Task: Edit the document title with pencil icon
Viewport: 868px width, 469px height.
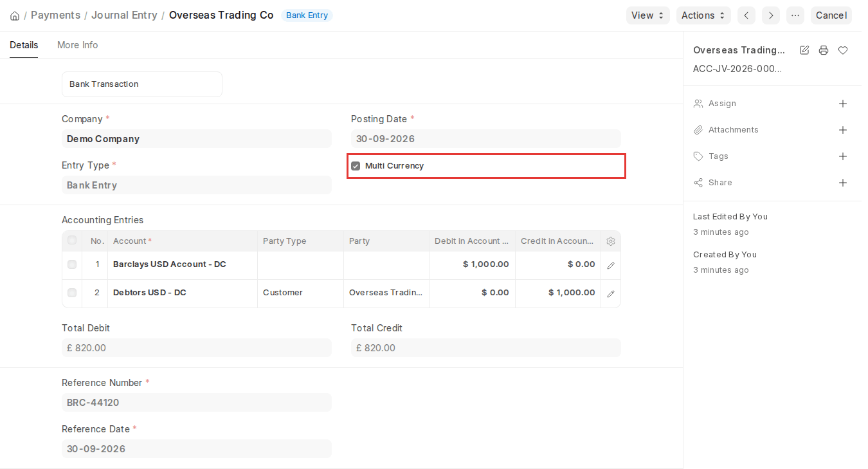Action: click(x=804, y=50)
